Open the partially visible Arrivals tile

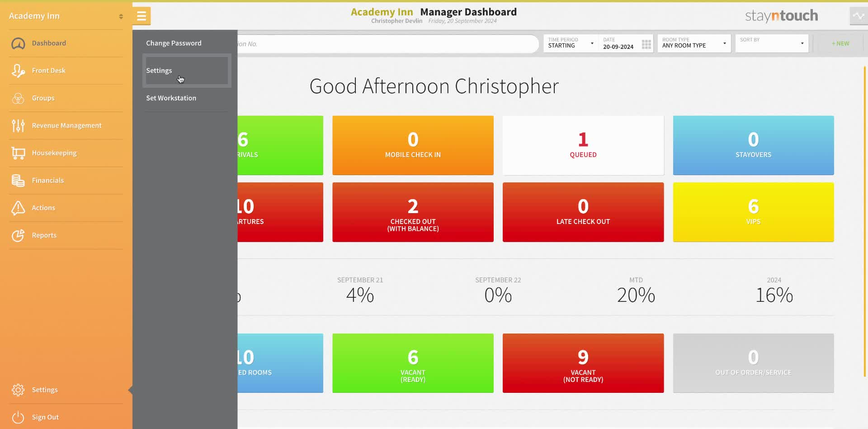(x=280, y=145)
